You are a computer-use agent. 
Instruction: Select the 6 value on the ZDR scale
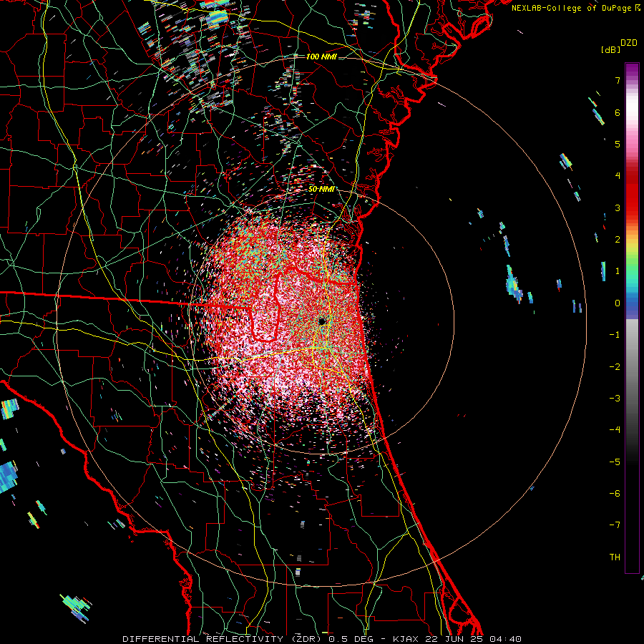click(x=618, y=112)
